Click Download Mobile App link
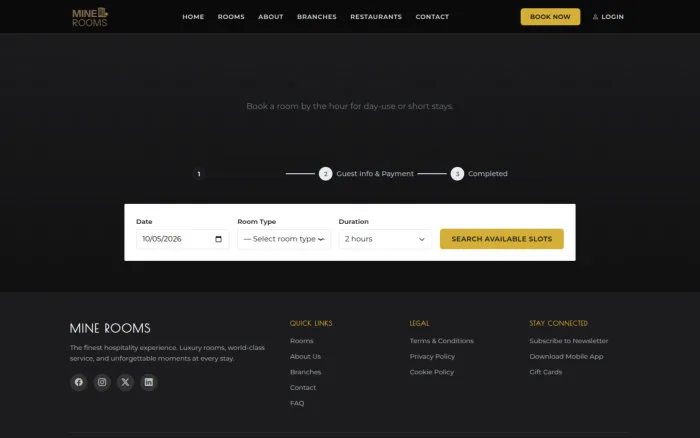The height and width of the screenshot is (438, 700). (566, 356)
